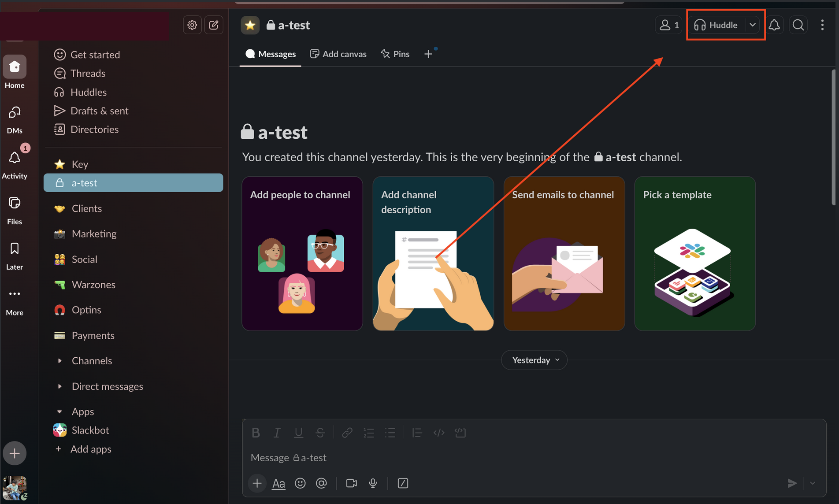Screen dimensions: 839x504
Task: Toggle the star on a-test channel
Action: point(250,25)
